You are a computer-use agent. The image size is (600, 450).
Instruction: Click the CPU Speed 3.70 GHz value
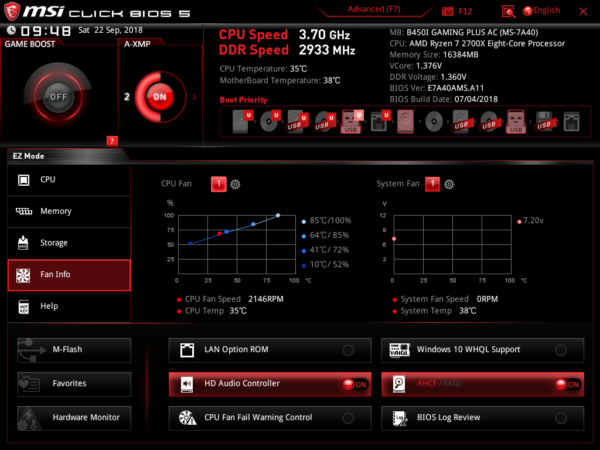324,35
